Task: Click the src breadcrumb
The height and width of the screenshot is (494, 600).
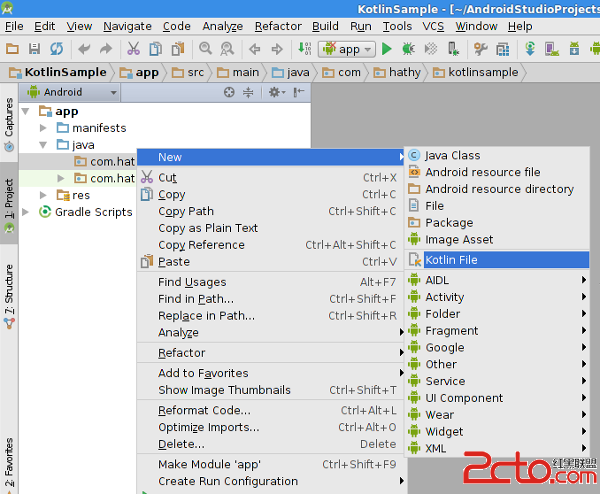Action: [188, 72]
